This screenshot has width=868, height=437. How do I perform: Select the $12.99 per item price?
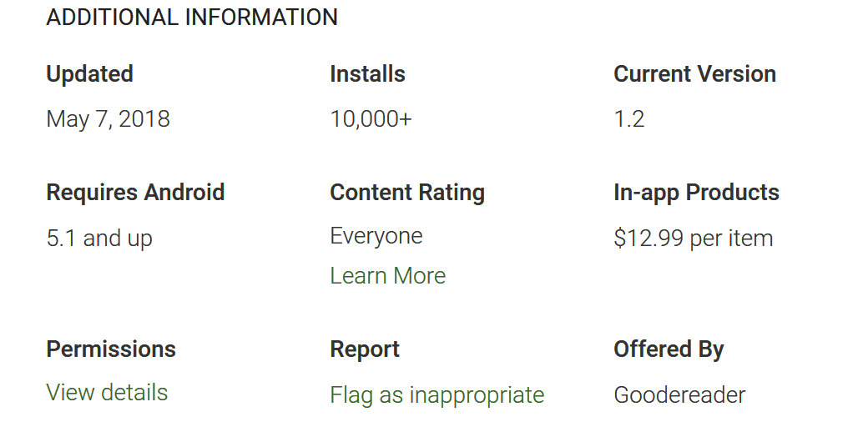tap(693, 239)
